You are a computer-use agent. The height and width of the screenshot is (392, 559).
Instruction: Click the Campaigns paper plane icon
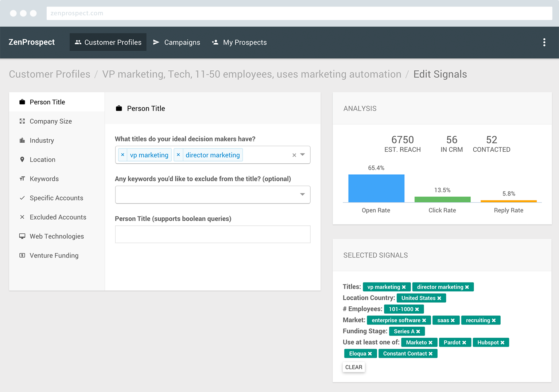pyautogui.click(x=156, y=42)
